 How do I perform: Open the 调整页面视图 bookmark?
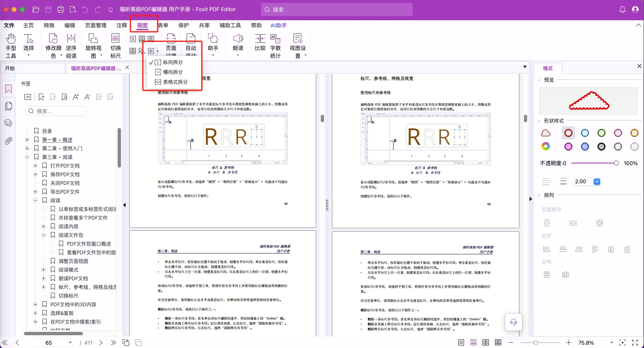73,261
